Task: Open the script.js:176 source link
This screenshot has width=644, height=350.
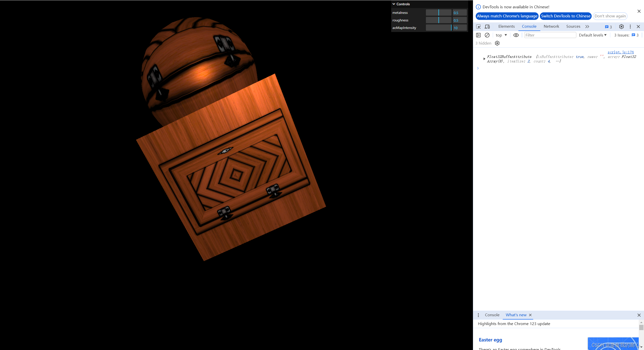Action: click(621, 52)
